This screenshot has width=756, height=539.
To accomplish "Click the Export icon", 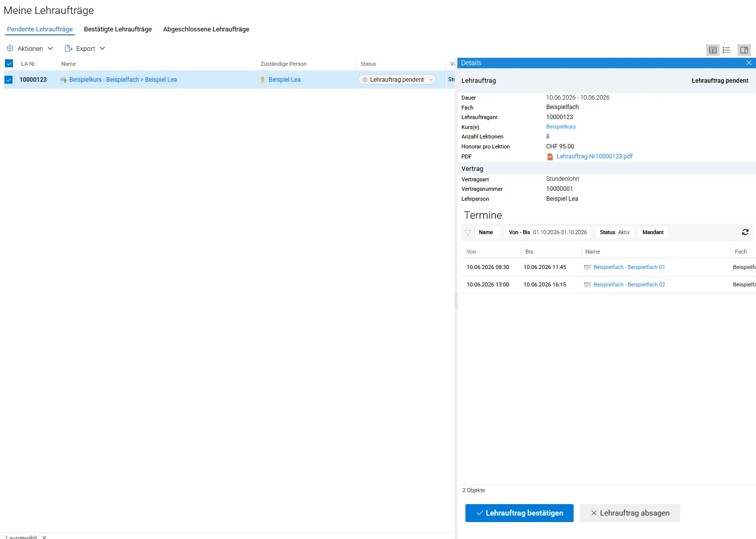I will (69, 48).
